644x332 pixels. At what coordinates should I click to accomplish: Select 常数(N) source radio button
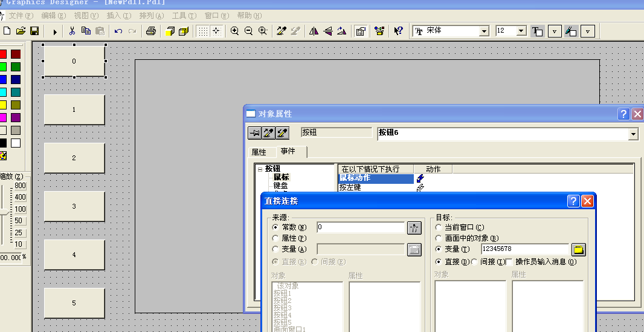275,227
